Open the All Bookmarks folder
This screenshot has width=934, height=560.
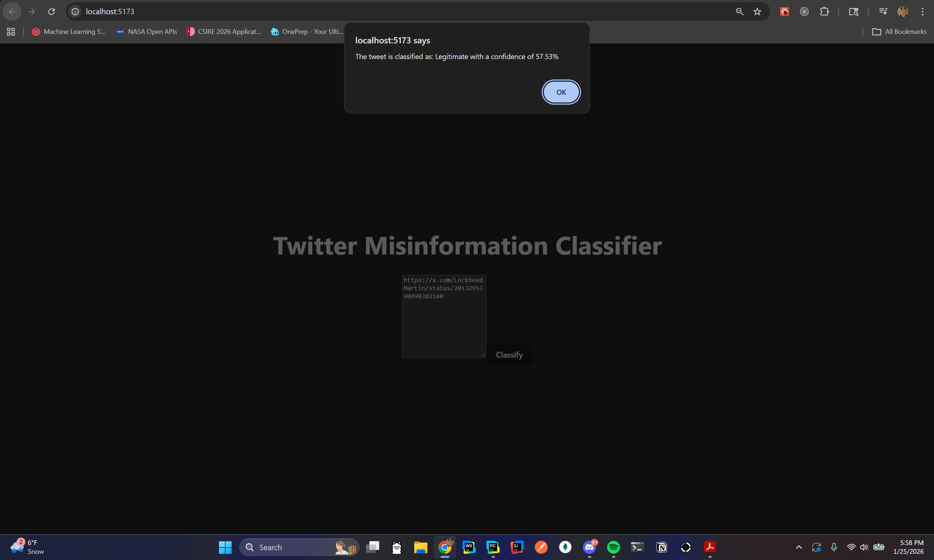click(899, 32)
